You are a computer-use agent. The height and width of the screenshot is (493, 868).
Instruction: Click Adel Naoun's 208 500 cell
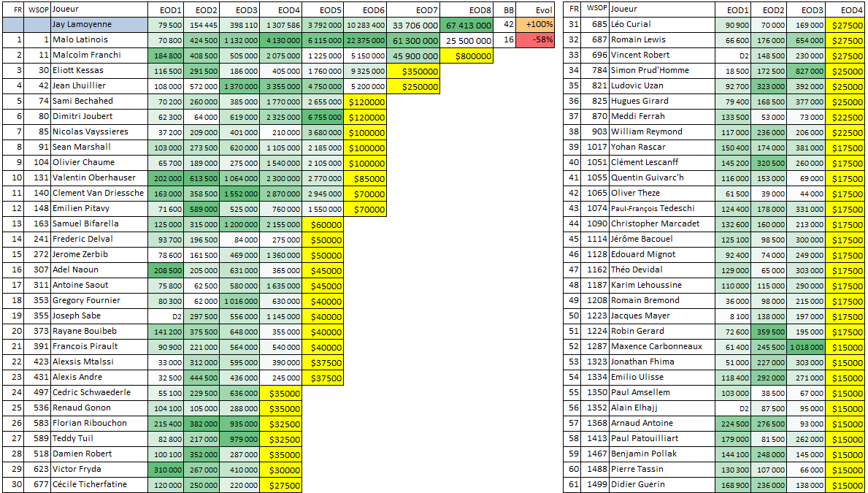166,270
